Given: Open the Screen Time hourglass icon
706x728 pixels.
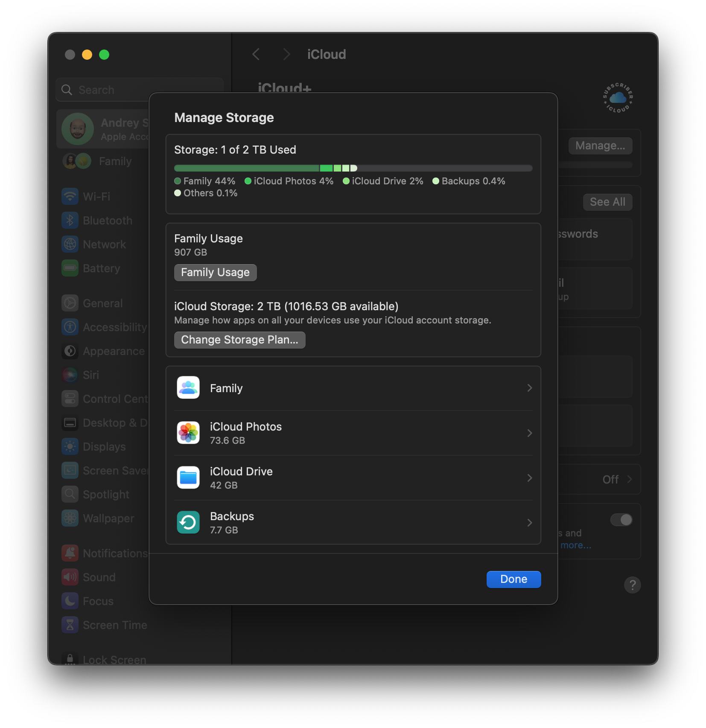Looking at the screenshot, I should (x=70, y=625).
